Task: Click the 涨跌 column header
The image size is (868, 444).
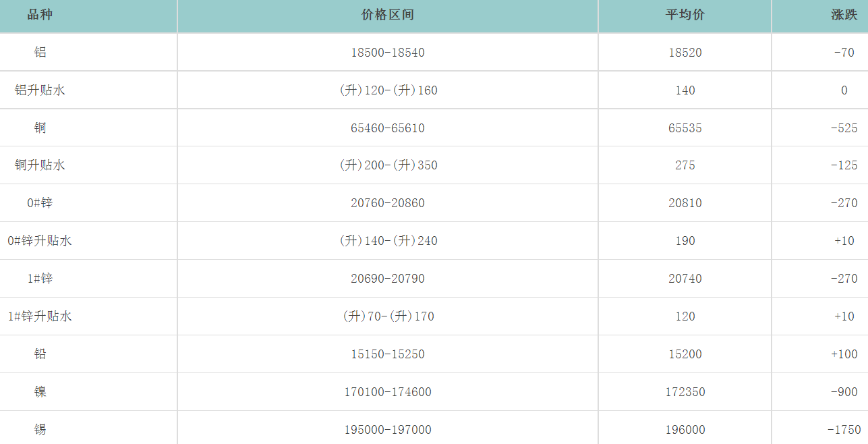Action: (844, 15)
